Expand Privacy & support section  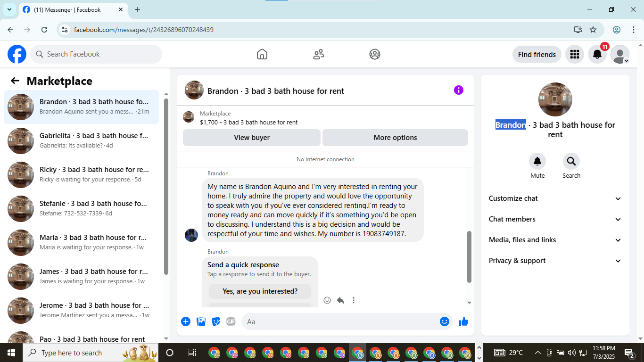pyautogui.click(x=555, y=261)
